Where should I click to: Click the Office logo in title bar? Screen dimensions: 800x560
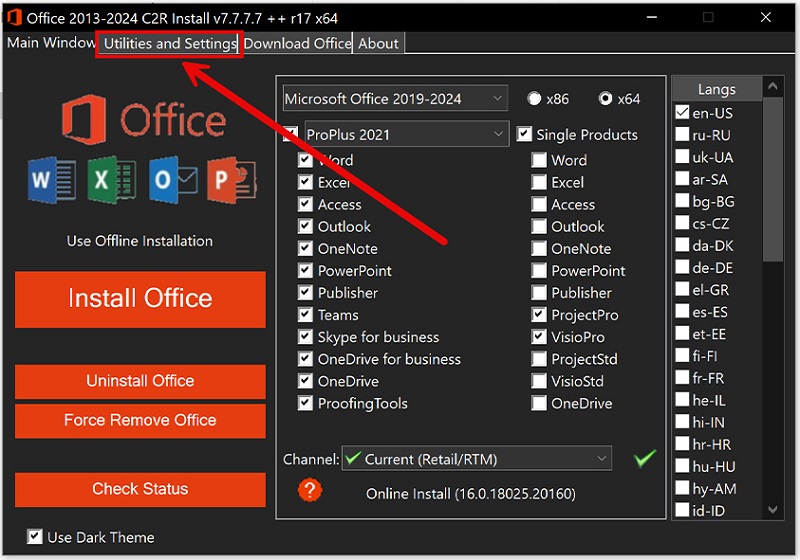coord(13,18)
